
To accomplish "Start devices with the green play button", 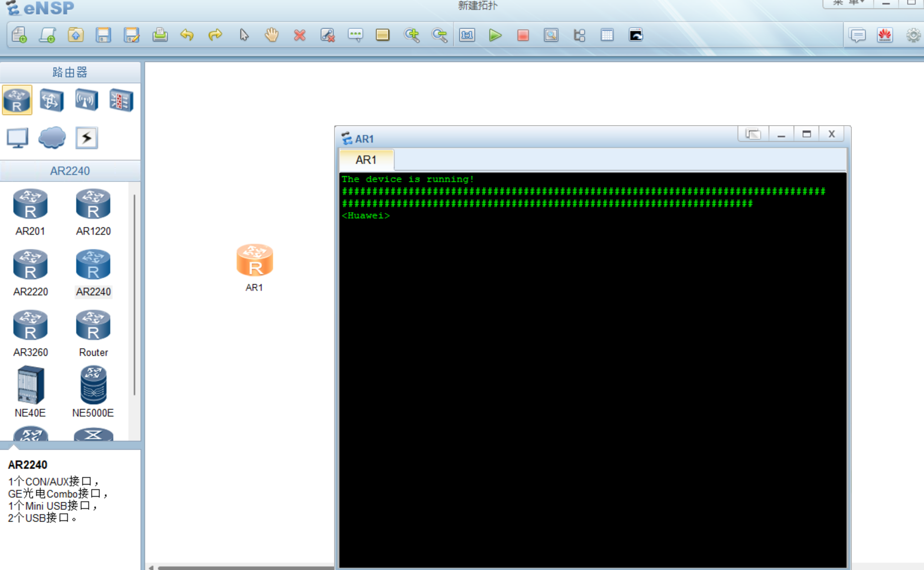I will (x=496, y=35).
